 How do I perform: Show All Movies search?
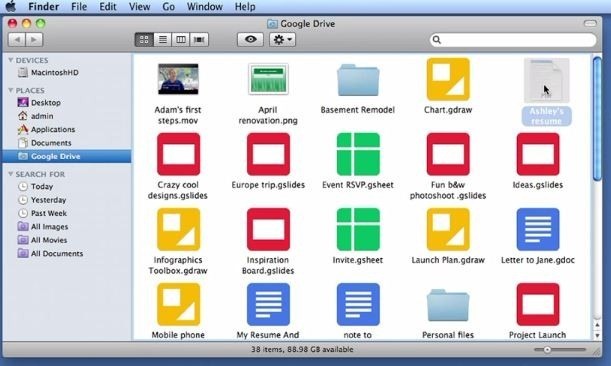click(x=42, y=240)
